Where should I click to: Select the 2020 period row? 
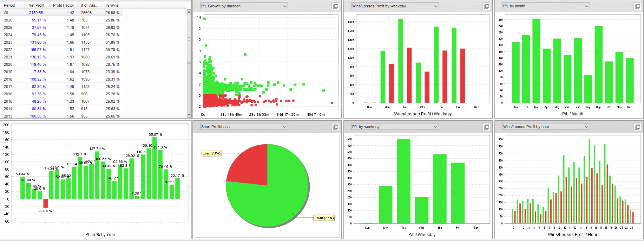tap(61, 64)
